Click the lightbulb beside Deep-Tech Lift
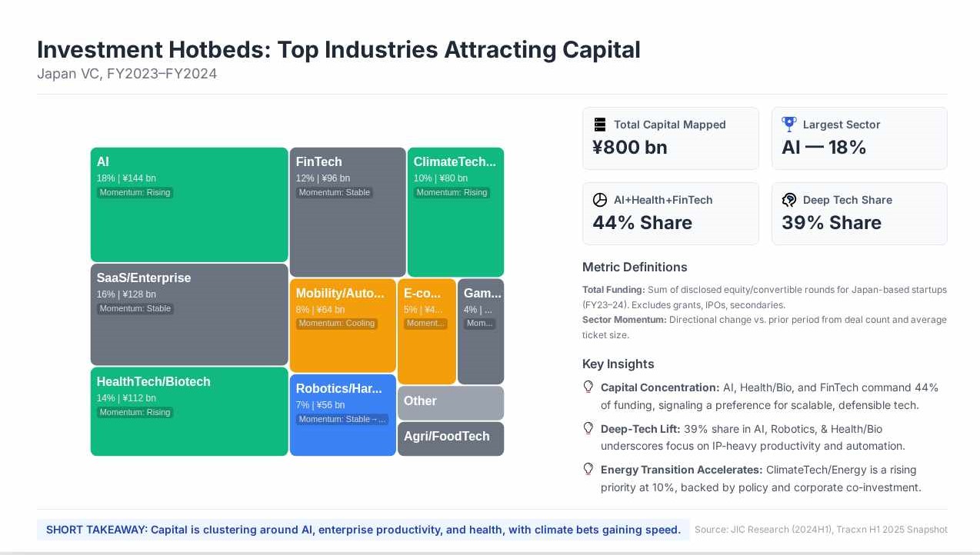The image size is (980, 555). (588, 429)
